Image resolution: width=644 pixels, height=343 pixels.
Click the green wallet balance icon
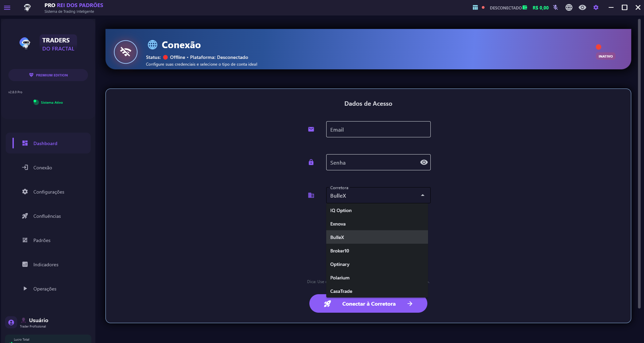[525, 7]
